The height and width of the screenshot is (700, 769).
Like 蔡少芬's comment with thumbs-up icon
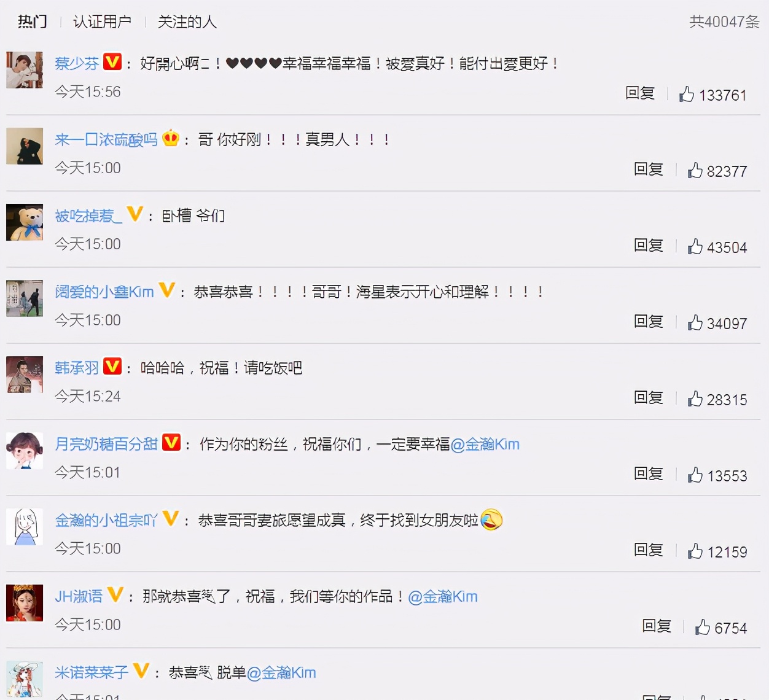(x=687, y=94)
